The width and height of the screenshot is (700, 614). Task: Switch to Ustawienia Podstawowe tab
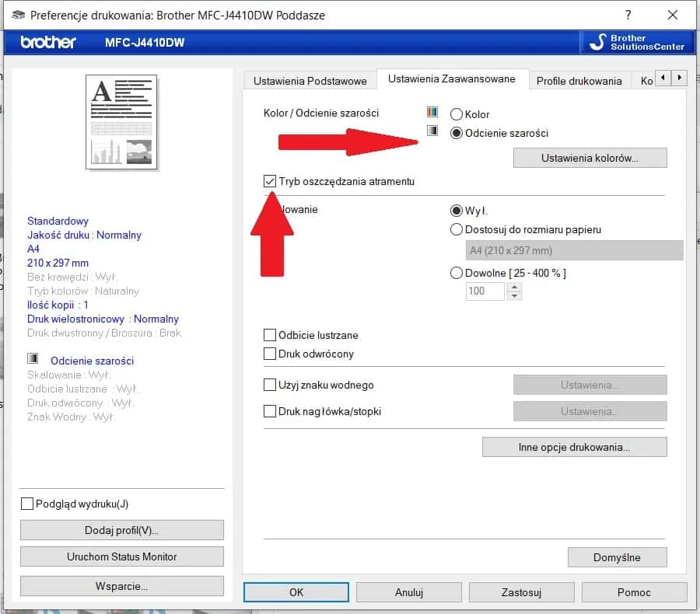point(310,80)
